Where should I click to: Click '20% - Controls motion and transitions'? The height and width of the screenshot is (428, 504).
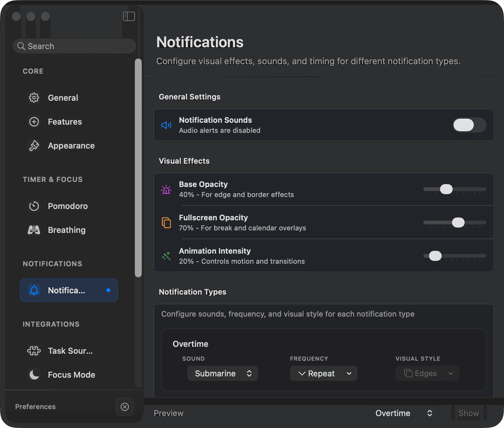tap(242, 261)
